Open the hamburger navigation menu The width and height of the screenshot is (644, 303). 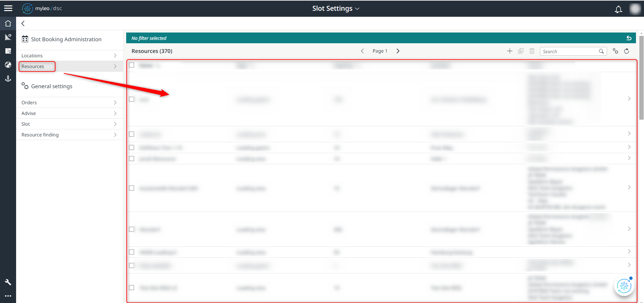click(8, 8)
